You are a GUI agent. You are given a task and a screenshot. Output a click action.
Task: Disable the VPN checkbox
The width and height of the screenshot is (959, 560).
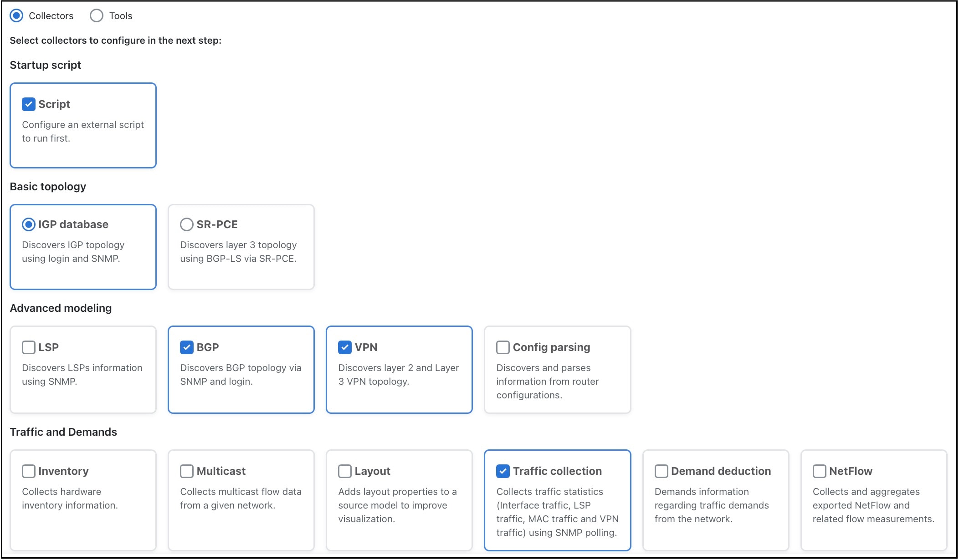coord(344,347)
